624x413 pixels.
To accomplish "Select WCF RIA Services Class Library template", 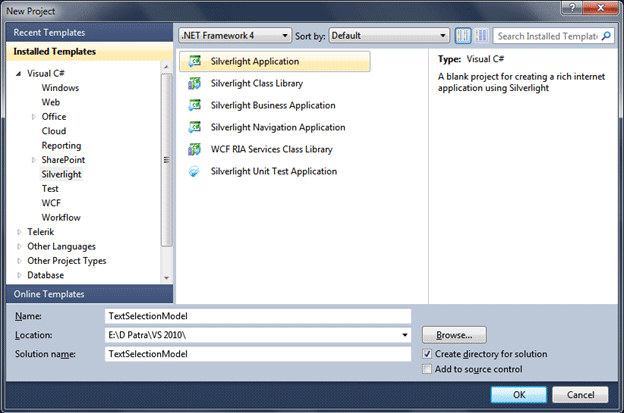I will point(271,149).
